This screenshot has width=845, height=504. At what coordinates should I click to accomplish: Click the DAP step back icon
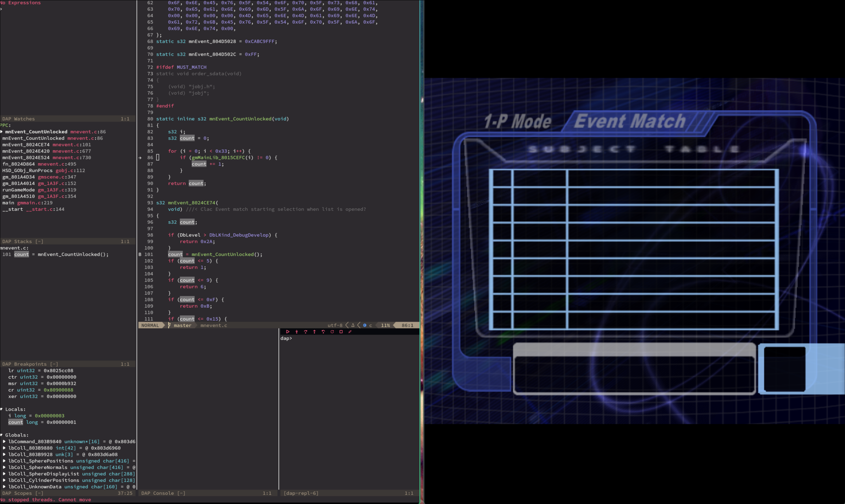tap(323, 332)
